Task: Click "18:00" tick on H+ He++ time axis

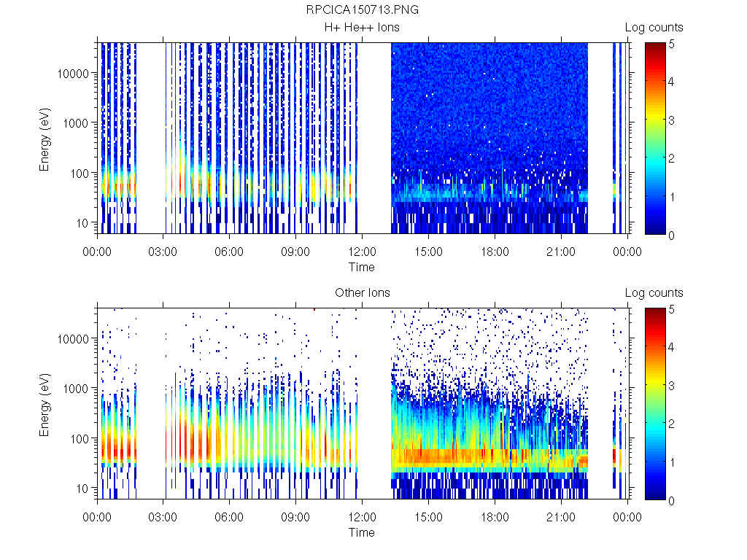Action: [x=495, y=252]
